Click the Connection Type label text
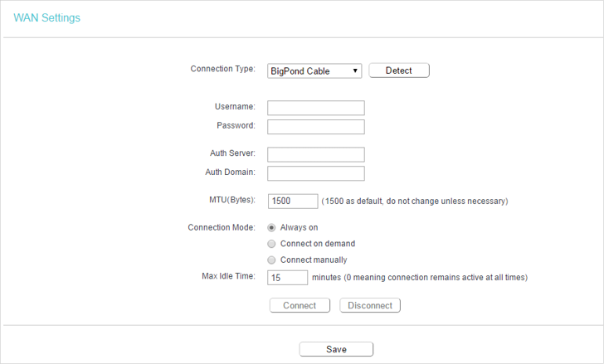The width and height of the screenshot is (604, 364). point(222,69)
